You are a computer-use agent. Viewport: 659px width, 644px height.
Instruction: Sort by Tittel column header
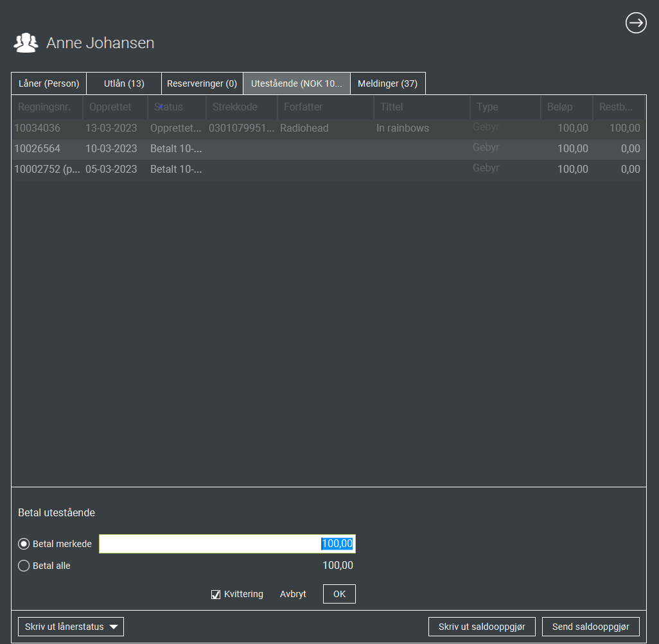pyautogui.click(x=422, y=107)
